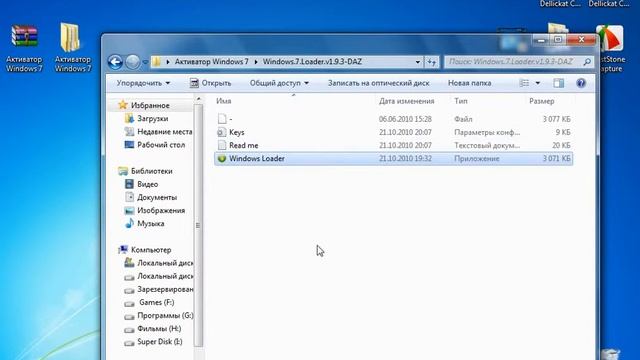640x360 pixels.
Task: Click the green Windows Loader file icon
Action: point(222,158)
